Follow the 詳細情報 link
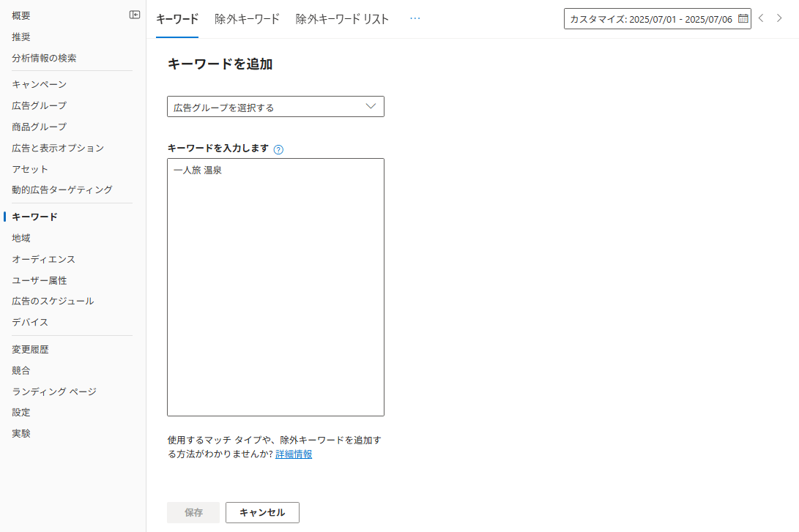Viewport: 799px width, 532px height. click(294, 454)
